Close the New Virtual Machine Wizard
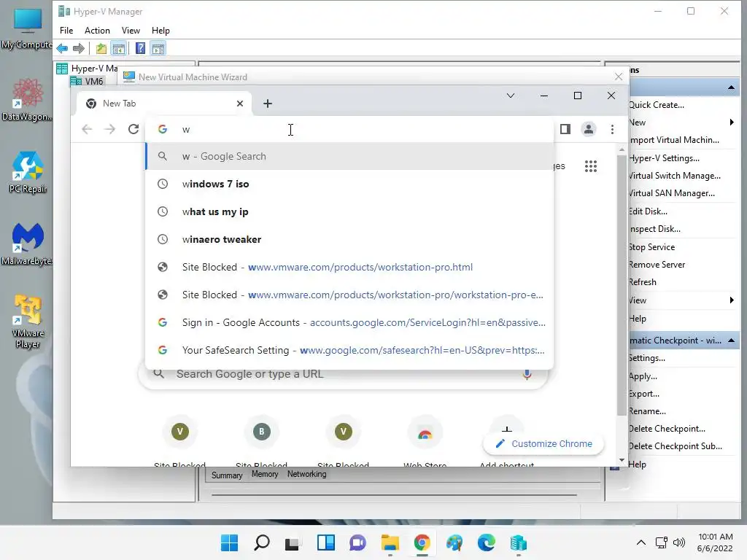747x560 pixels. [x=619, y=77]
